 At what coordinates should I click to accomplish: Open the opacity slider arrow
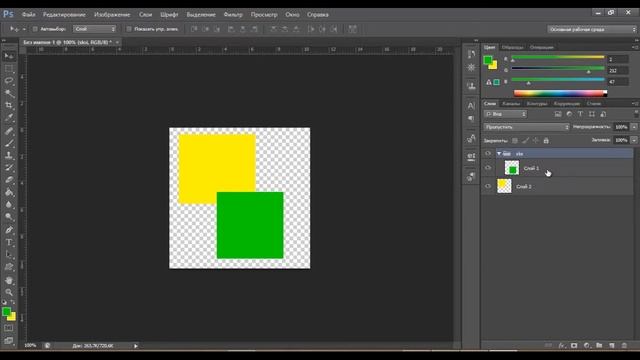[634, 127]
